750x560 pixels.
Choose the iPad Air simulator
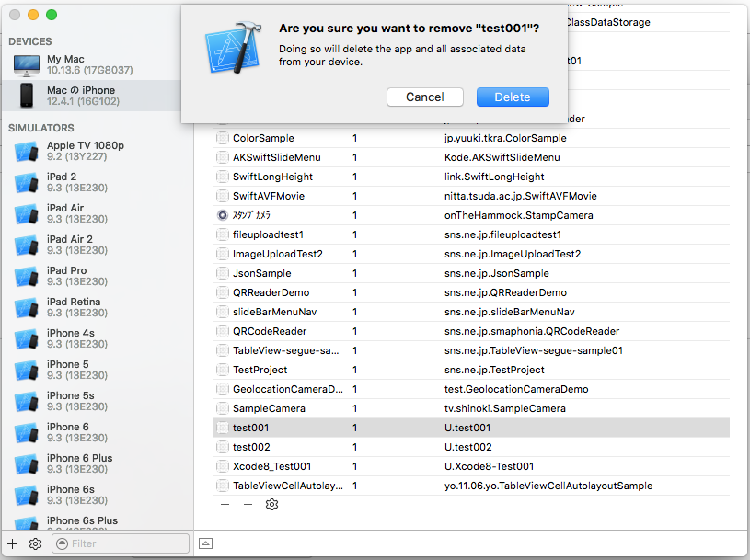coord(98,213)
